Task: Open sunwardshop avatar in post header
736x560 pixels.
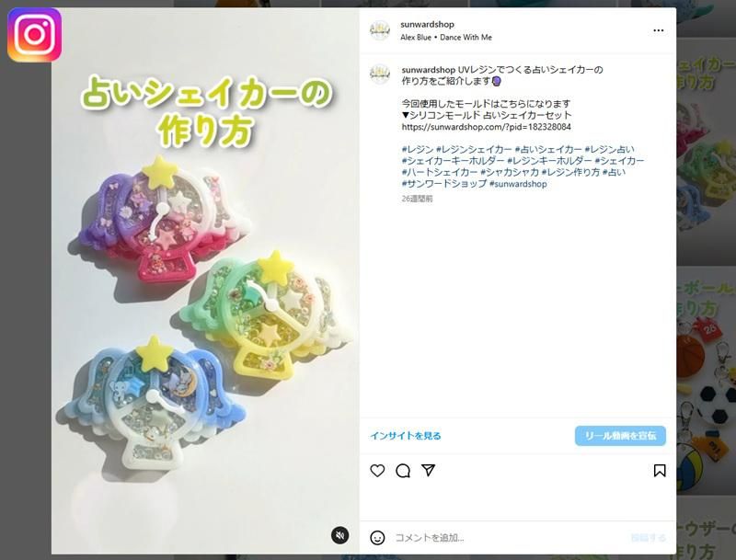Action: [380, 30]
